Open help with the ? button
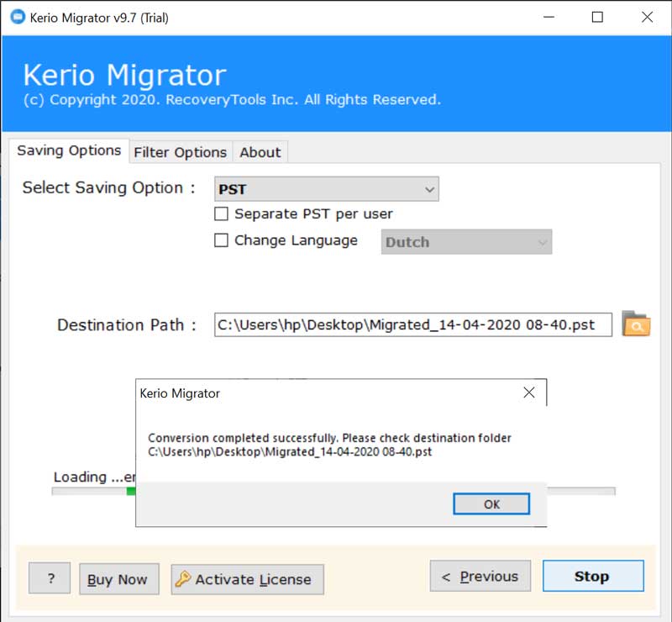The width and height of the screenshot is (672, 622). tap(50, 578)
